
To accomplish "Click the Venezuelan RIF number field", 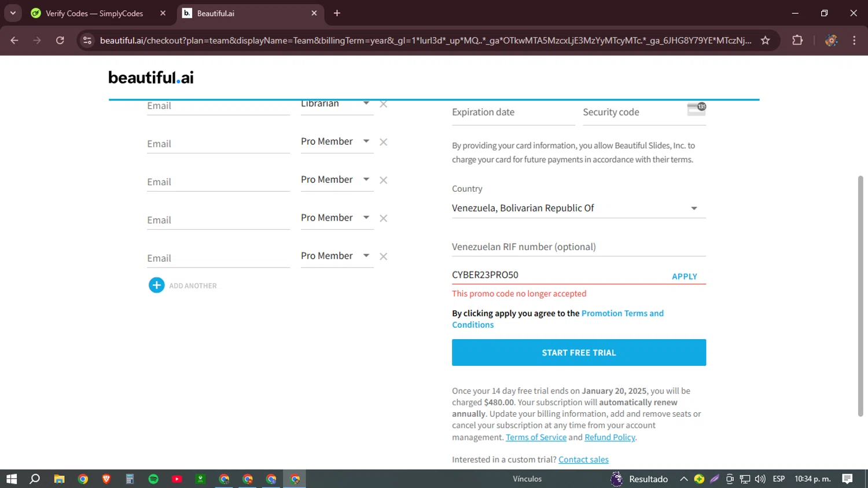I will pyautogui.click(x=579, y=247).
